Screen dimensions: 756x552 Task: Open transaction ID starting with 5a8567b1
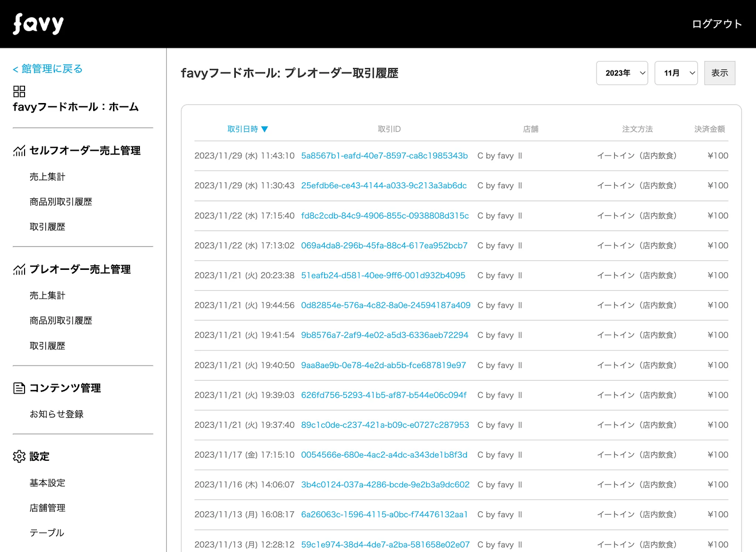[x=384, y=156]
